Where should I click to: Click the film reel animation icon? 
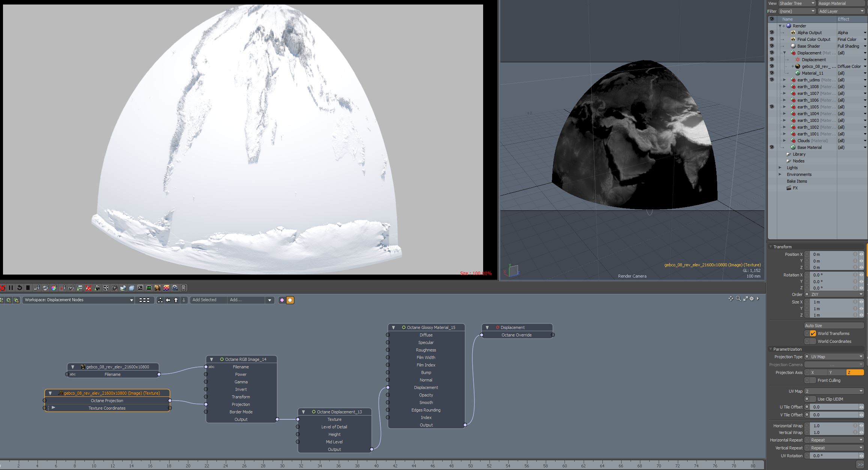[x=175, y=288]
